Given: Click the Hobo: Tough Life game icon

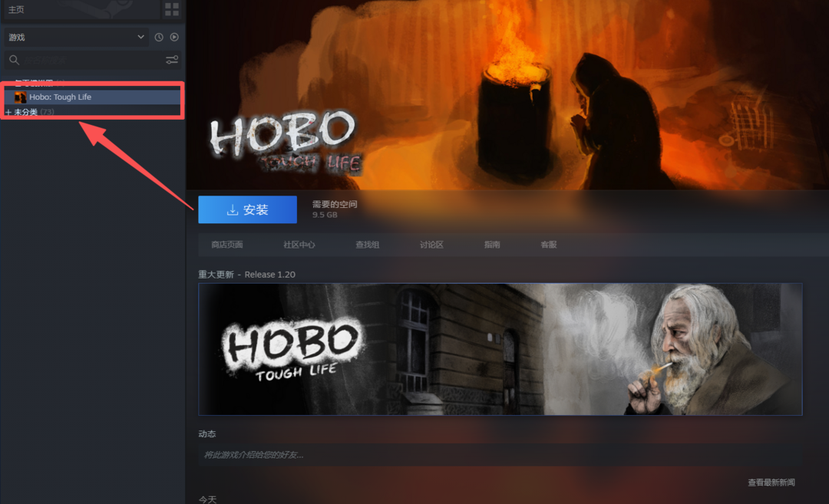Looking at the screenshot, I should [21, 97].
